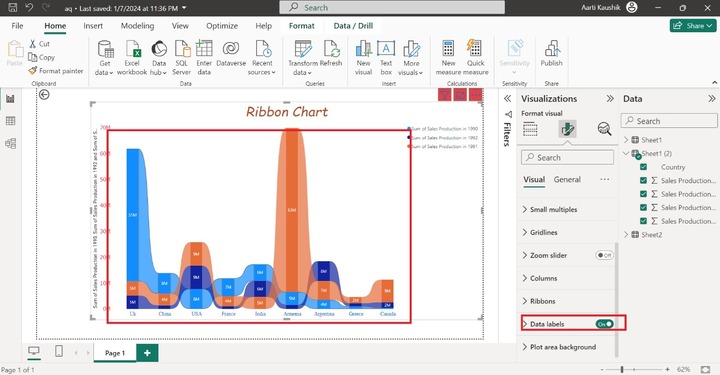The image size is (720, 375).
Task: Collapse Sheet1 (2) table
Action: (626, 153)
